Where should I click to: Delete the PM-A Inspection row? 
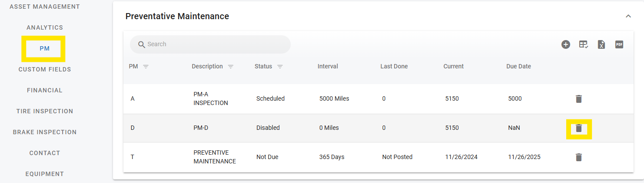[578, 99]
